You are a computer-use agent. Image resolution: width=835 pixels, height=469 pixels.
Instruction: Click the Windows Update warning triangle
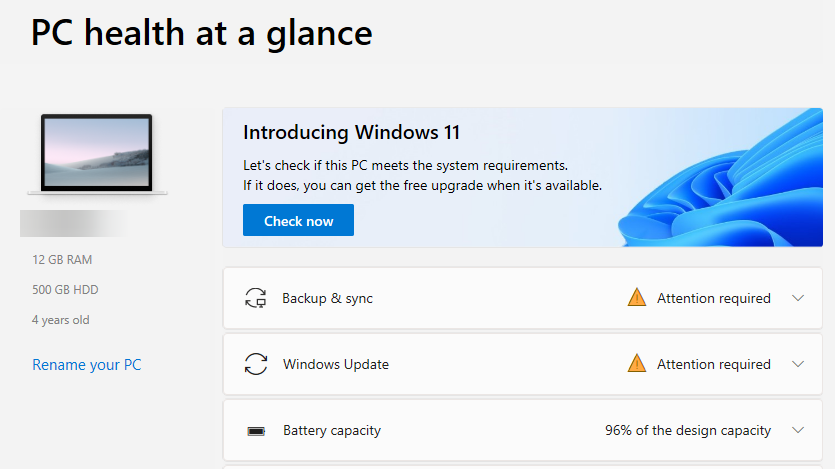[637, 363]
